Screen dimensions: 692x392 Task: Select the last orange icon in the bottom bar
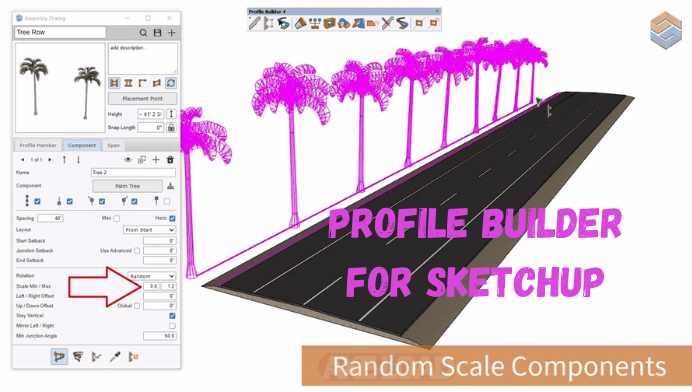[133, 357]
